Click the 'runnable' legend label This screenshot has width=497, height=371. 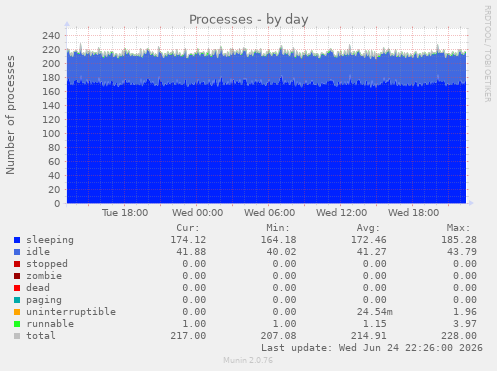tap(50, 324)
